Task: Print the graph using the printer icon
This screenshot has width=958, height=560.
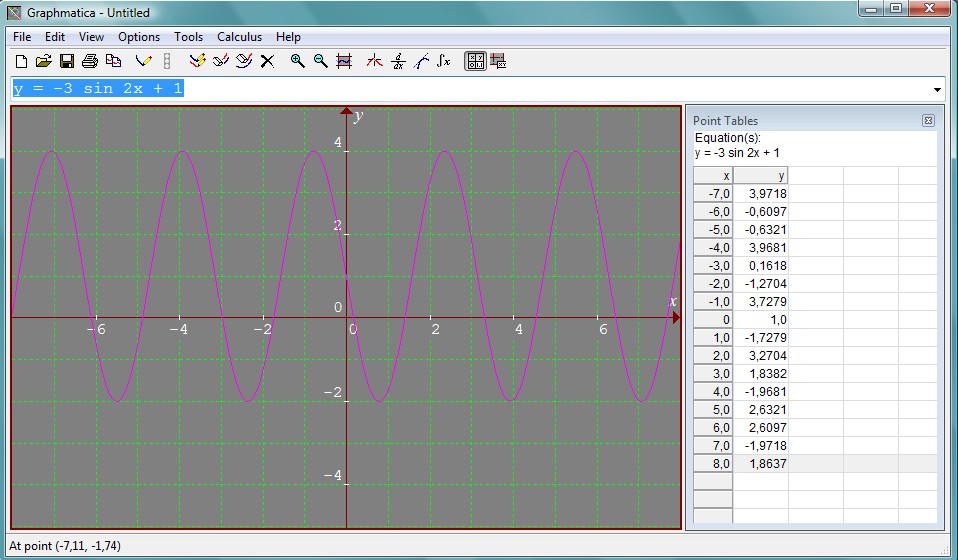Action: (90, 61)
